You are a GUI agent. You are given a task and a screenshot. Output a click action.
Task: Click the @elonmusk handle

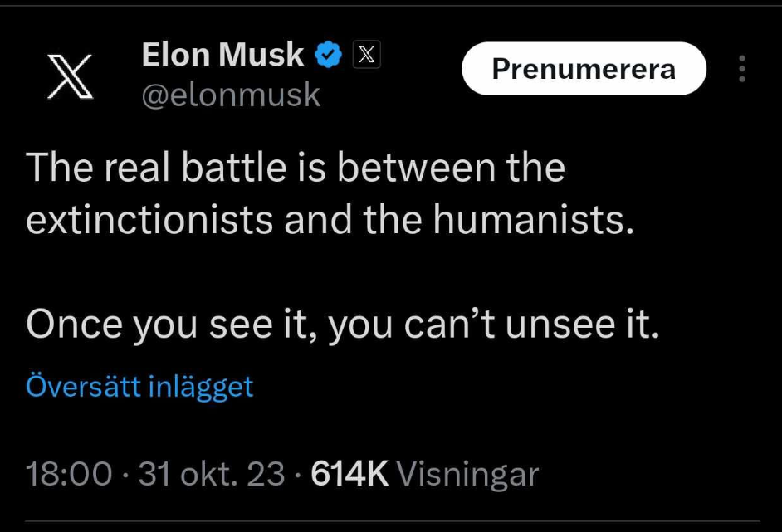tap(231, 95)
